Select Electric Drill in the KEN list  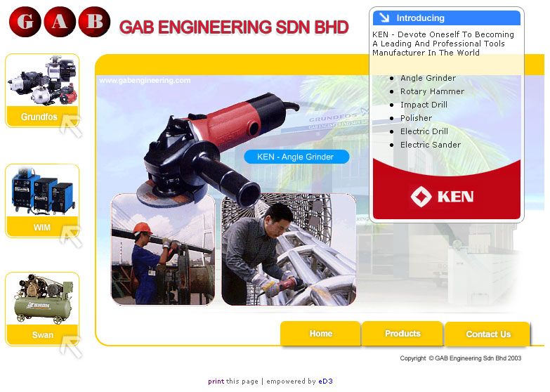click(424, 131)
